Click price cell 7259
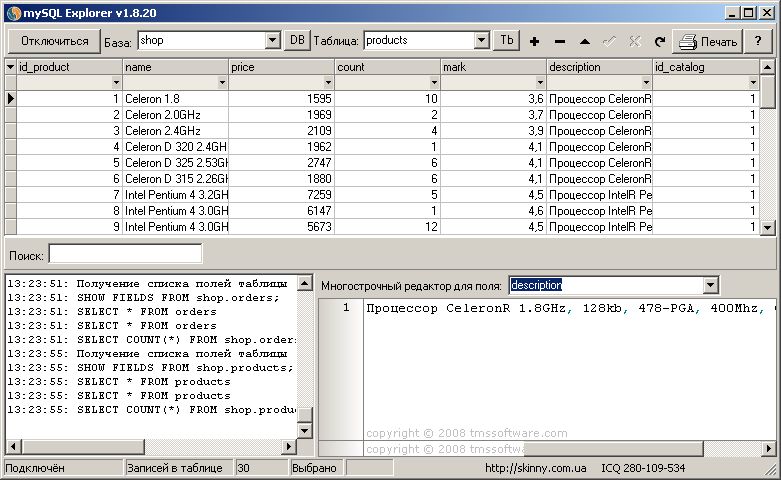The width and height of the screenshot is (781, 480). (282, 195)
